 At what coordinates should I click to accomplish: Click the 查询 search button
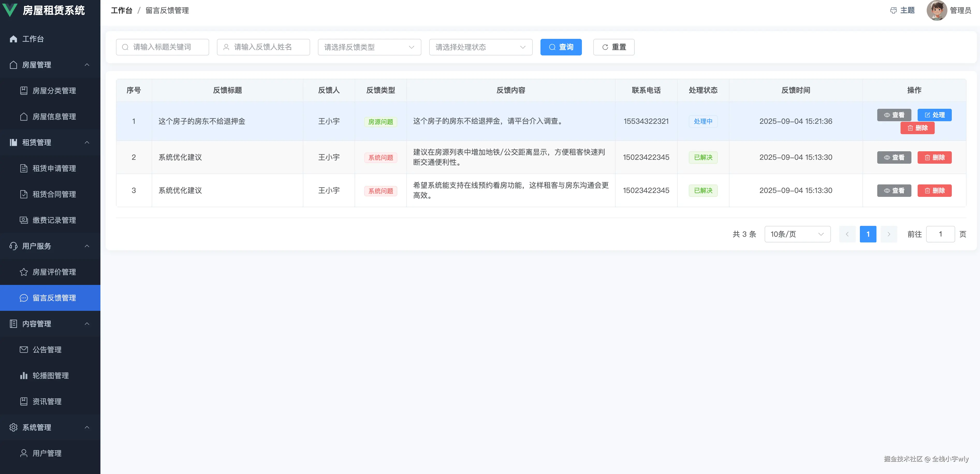coord(561,47)
